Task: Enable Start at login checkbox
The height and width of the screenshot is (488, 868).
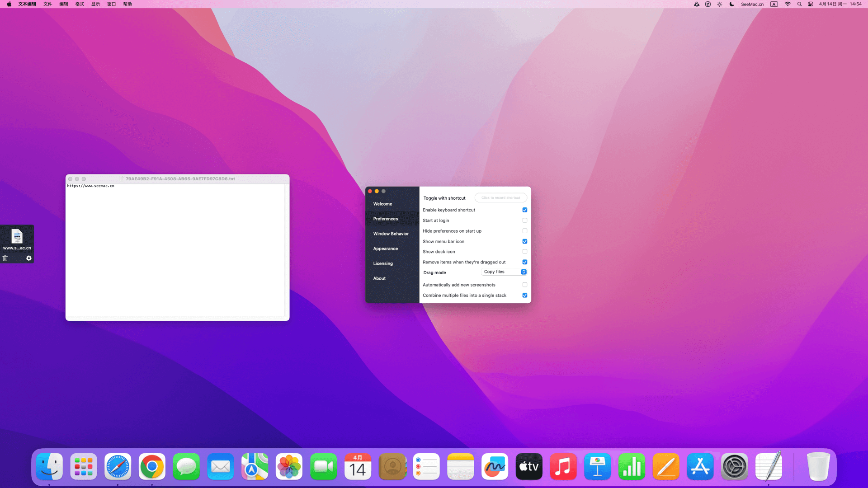Action: pyautogui.click(x=525, y=221)
